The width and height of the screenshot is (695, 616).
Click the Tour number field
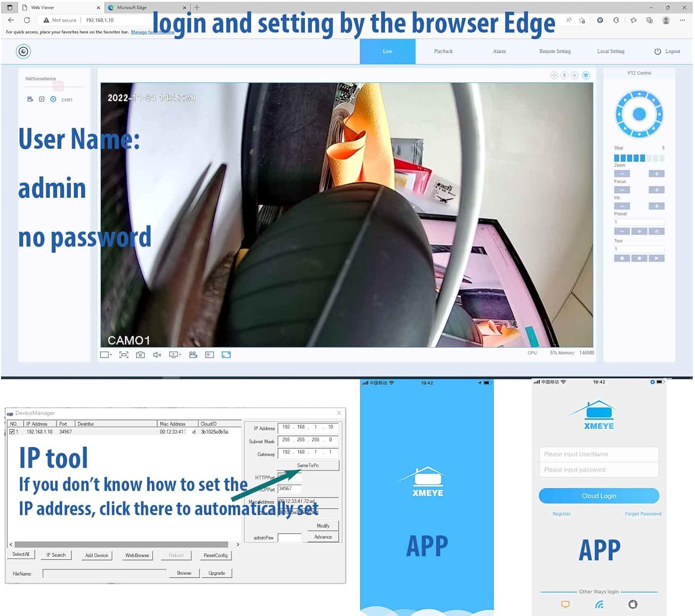point(639,249)
